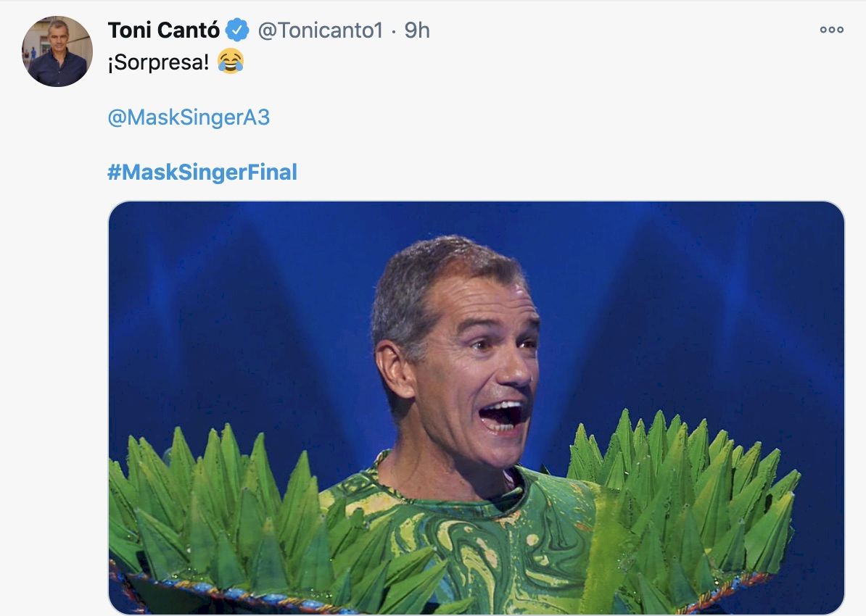Click the laughing-crying emoji in the tweet

(230, 62)
